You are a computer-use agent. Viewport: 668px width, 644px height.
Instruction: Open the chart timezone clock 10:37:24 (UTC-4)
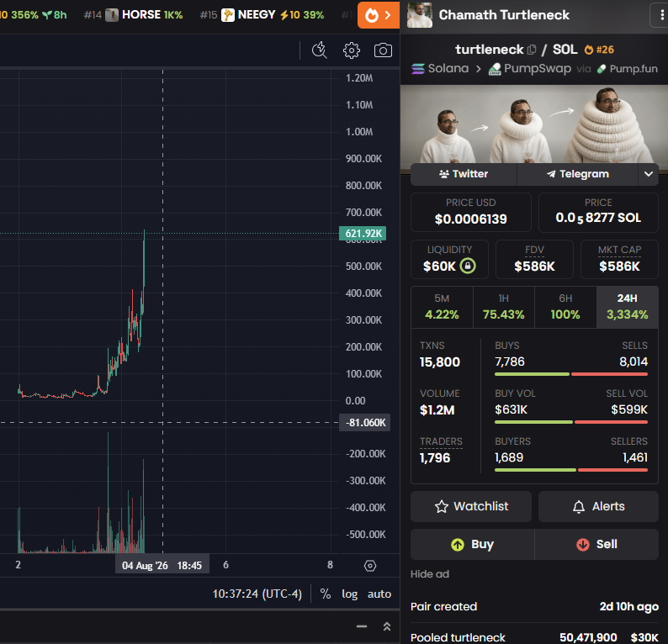tap(257, 594)
